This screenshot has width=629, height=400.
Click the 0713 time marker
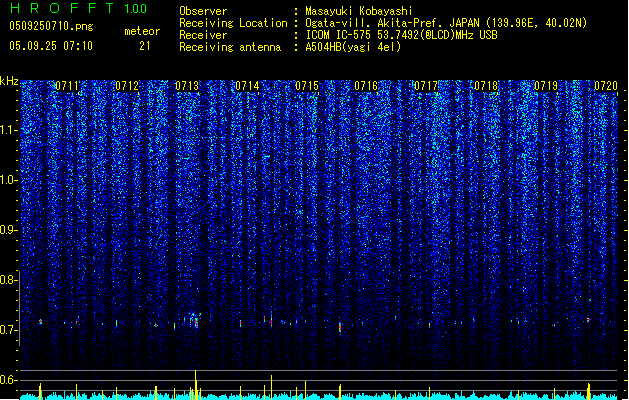[x=187, y=86]
